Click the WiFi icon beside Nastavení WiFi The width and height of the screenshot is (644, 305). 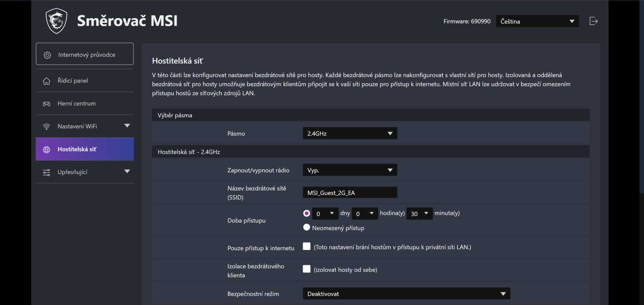tap(47, 127)
